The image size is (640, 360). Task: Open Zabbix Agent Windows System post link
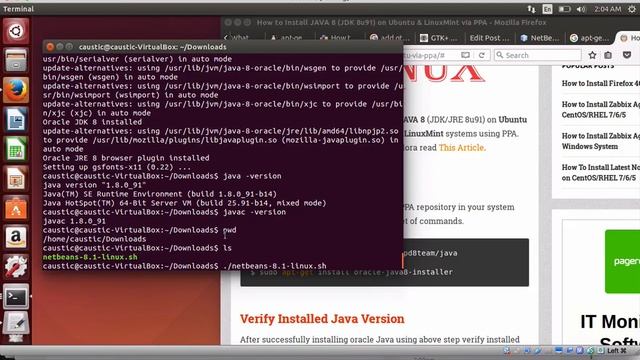coord(600,141)
